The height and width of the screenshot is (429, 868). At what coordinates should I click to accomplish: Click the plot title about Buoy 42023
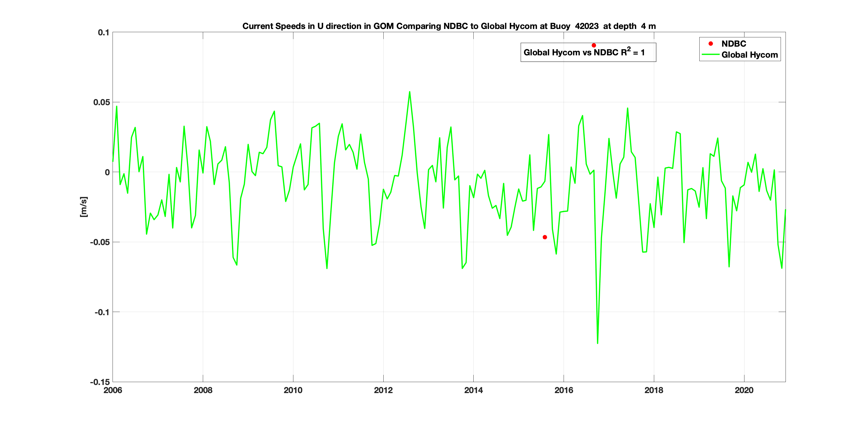click(449, 26)
